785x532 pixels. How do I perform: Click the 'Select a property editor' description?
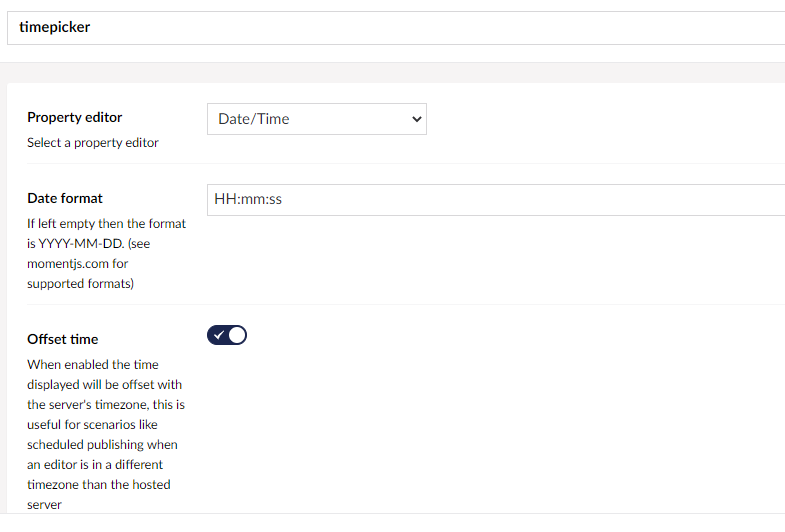[x=93, y=143]
